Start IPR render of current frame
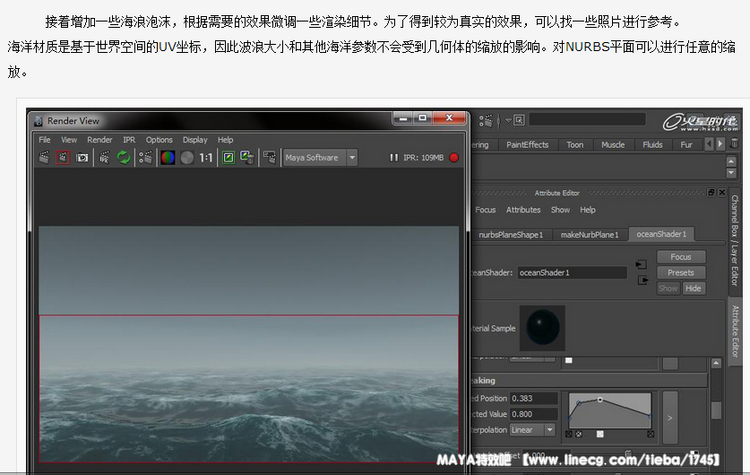 tap(104, 157)
